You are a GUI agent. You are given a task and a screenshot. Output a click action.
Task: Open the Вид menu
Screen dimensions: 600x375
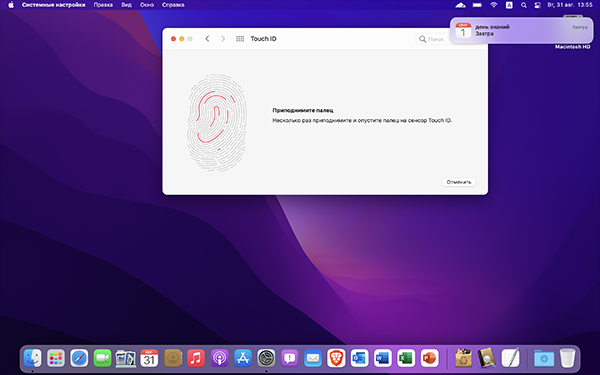(x=126, y=5)
